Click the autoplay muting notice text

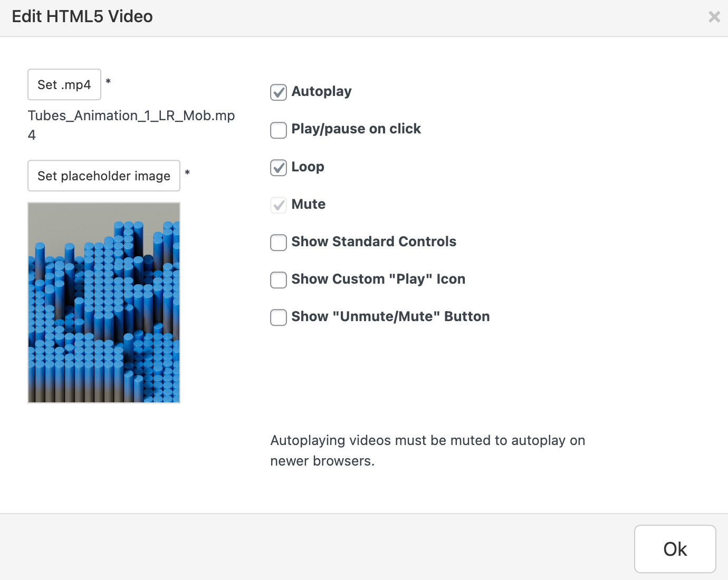click(428, 450)
